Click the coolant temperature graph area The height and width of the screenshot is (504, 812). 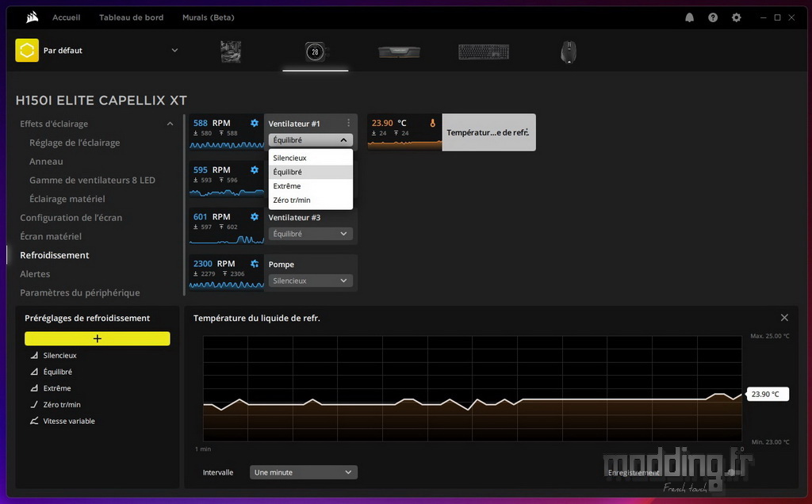tap(473, 388)
